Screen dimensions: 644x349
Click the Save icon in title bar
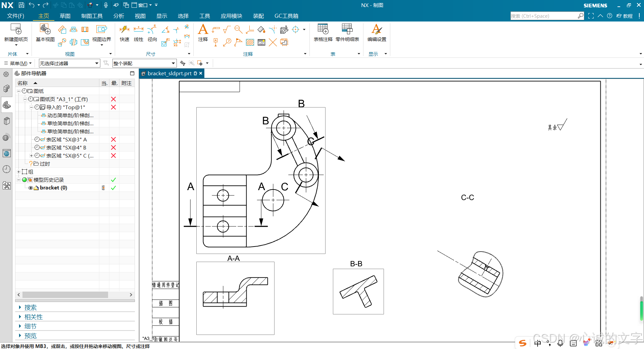point(21,5)
